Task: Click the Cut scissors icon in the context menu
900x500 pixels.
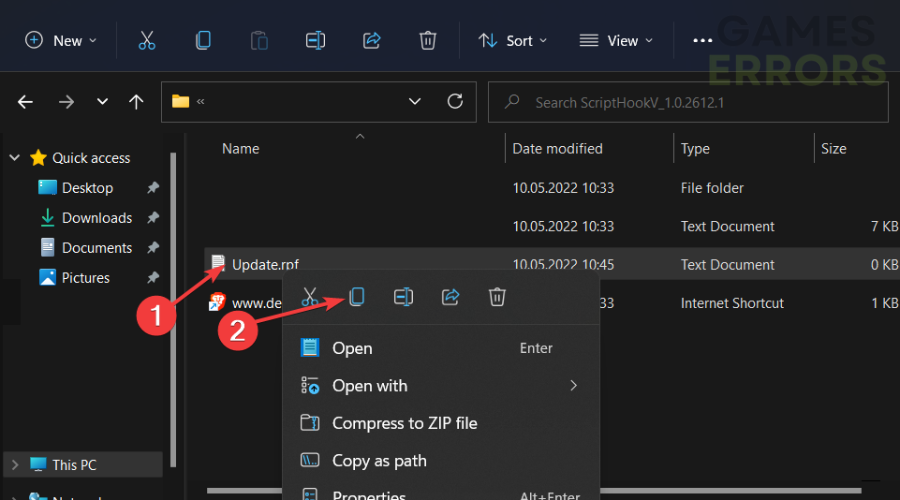Action: (310, 297)
